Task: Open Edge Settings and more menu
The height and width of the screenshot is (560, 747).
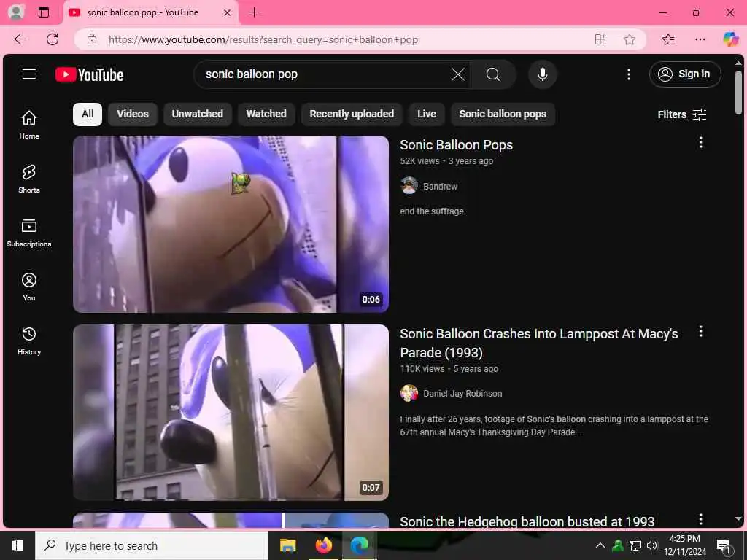Action: click(x=700, y=39)
